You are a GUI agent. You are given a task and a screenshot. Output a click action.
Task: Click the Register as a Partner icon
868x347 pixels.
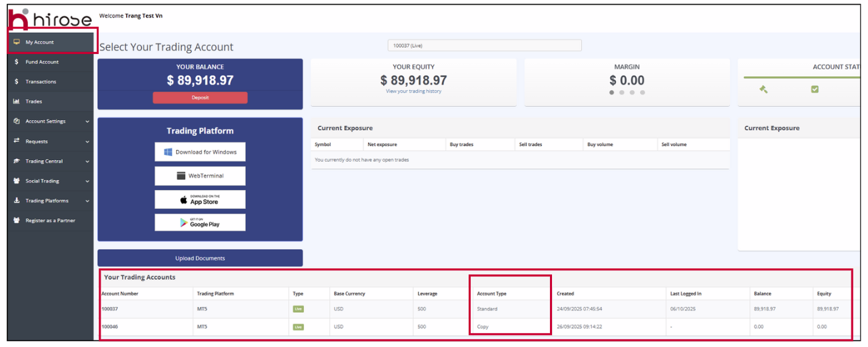pos(17,220)
